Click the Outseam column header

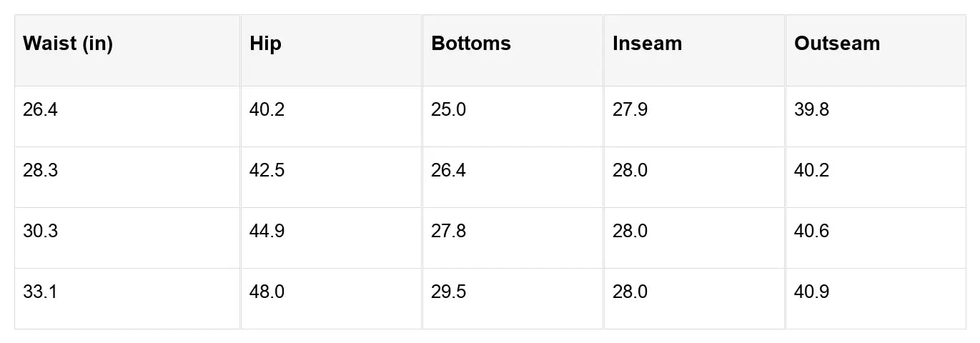tap(837, 44)
